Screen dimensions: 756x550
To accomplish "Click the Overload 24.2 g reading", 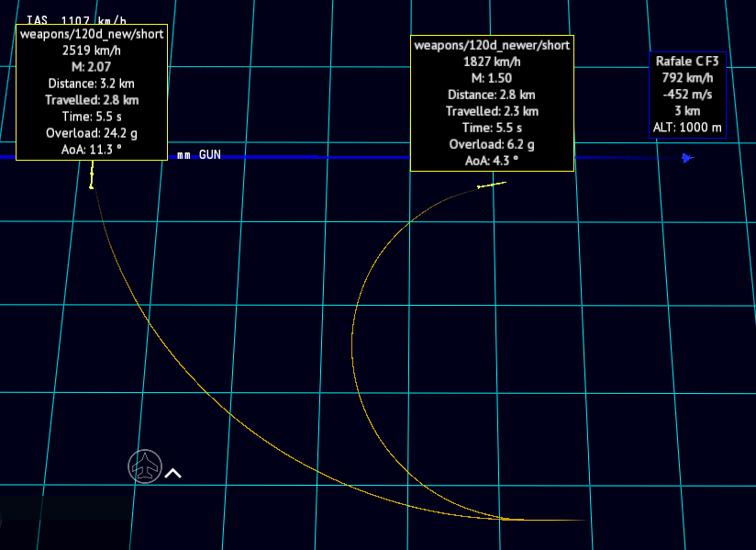I will pos(92,133).
